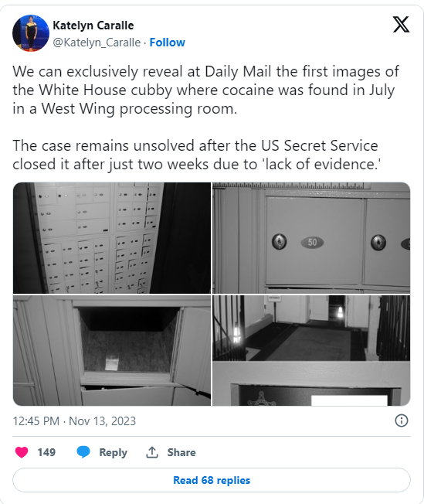Image resolution: width=424 pixels, height=504 pixels.
Task: Open the hallway entrance photo
Action: (311, 350)
